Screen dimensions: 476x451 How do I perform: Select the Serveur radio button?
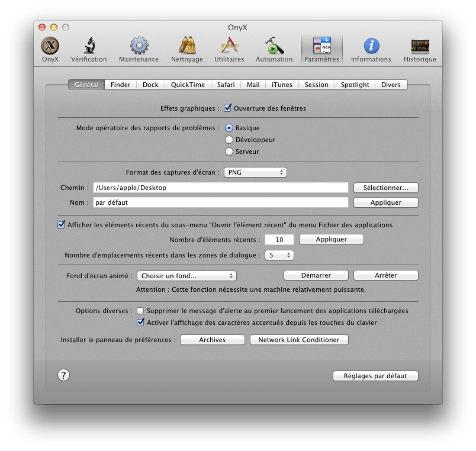229,152
